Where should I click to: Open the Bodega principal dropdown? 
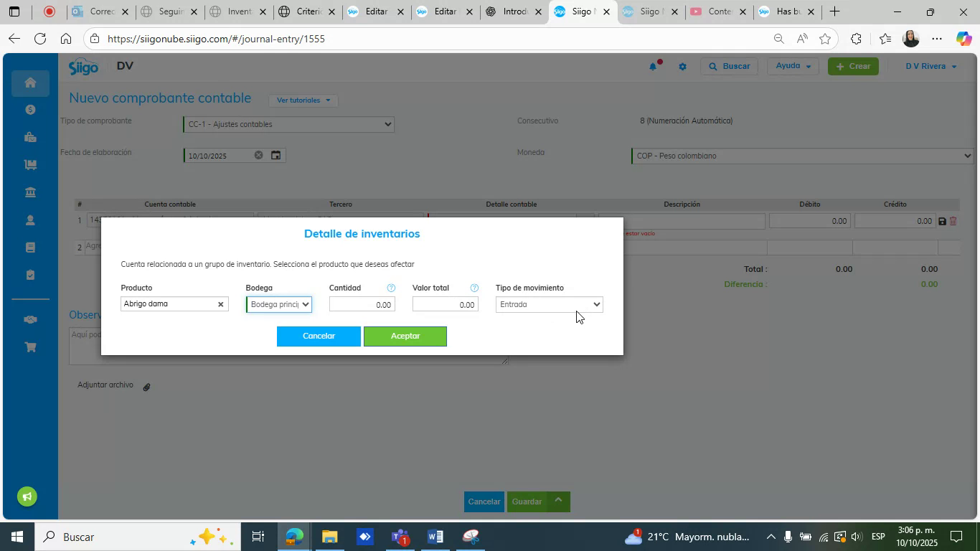click(x=279, y=305)
